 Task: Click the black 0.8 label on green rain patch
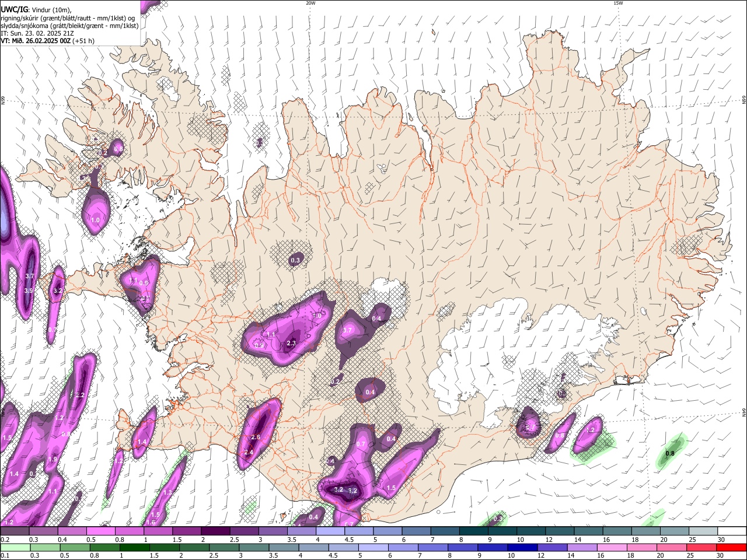tap(670, 453)
